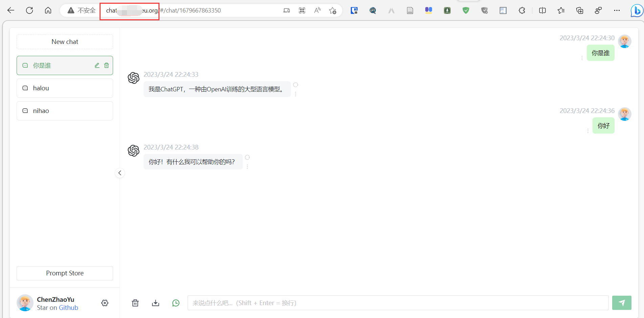Select the 你是谁 conversation
The width and height of the screenshot is (644, 318).
click(x=65, y=66)
